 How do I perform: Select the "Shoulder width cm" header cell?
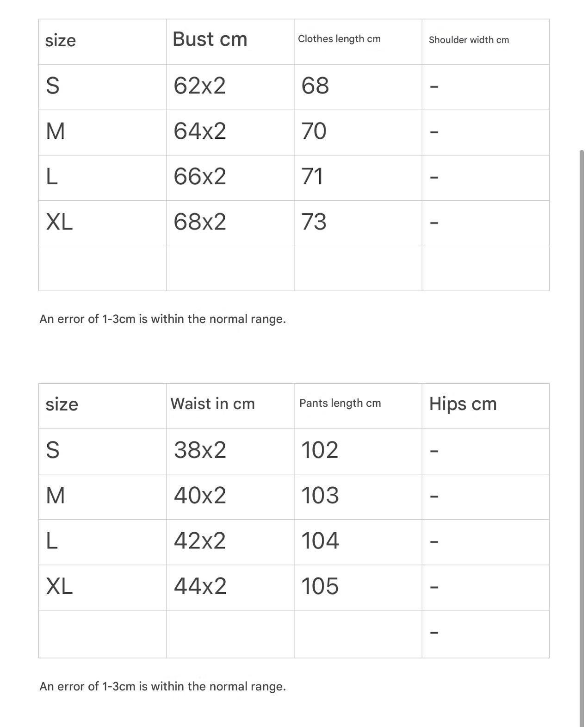[x=469, y=40]
